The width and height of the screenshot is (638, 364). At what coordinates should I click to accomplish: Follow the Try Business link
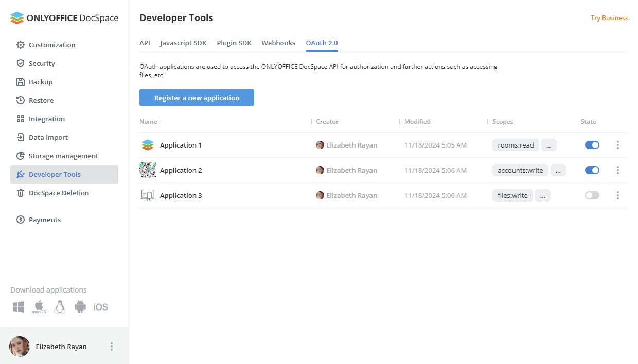pos(609,18)
